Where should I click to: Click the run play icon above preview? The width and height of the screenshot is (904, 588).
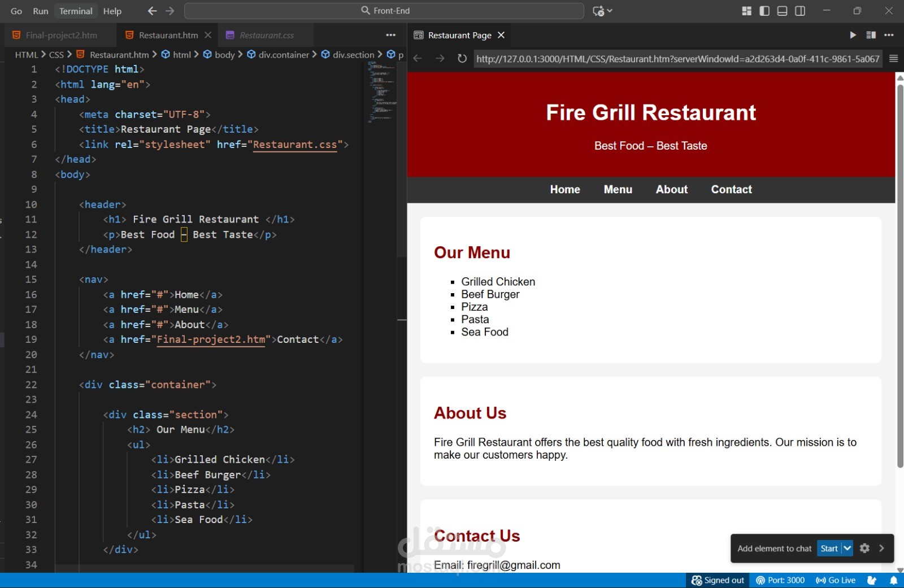(x=853, y=35)
